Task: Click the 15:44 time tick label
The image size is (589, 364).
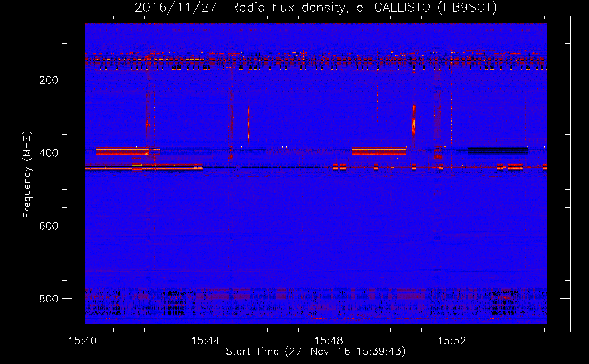Action: pos(206,341)
